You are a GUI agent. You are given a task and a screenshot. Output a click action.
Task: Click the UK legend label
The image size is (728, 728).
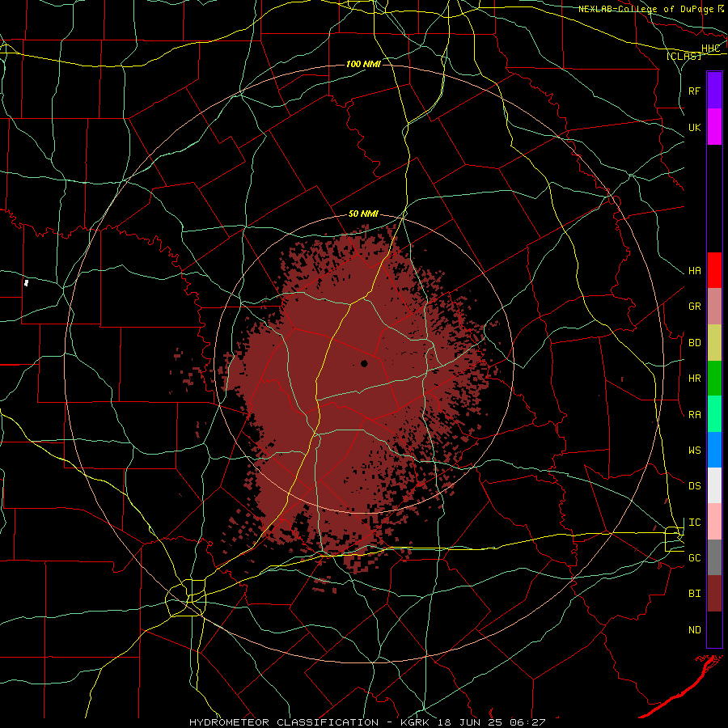(x=694, y=127)
